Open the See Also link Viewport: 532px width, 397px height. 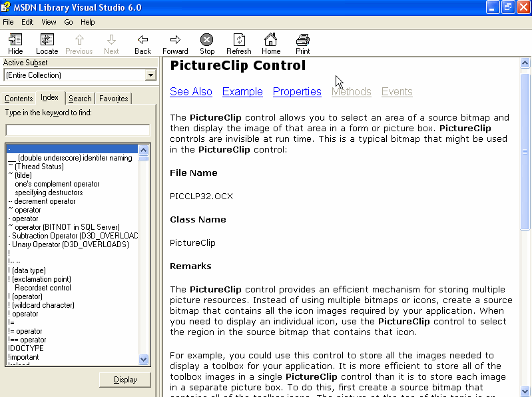pyautogui.click(x=191, y=92)
